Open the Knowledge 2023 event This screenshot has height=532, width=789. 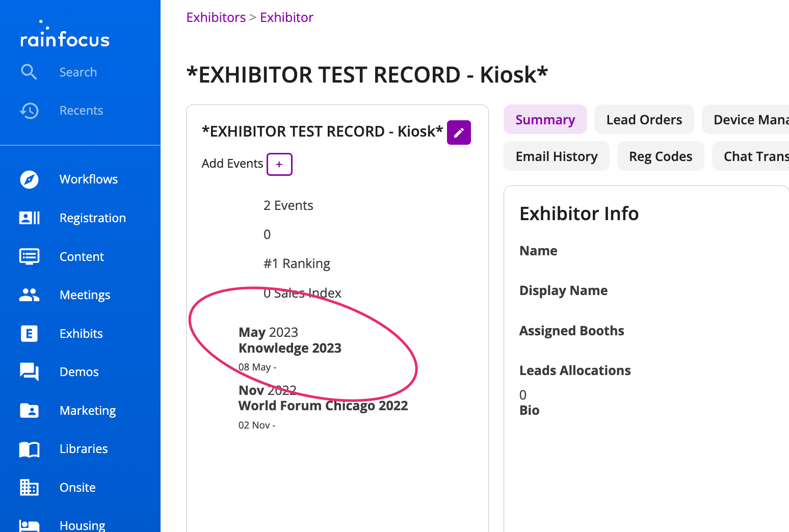(290, 348)
